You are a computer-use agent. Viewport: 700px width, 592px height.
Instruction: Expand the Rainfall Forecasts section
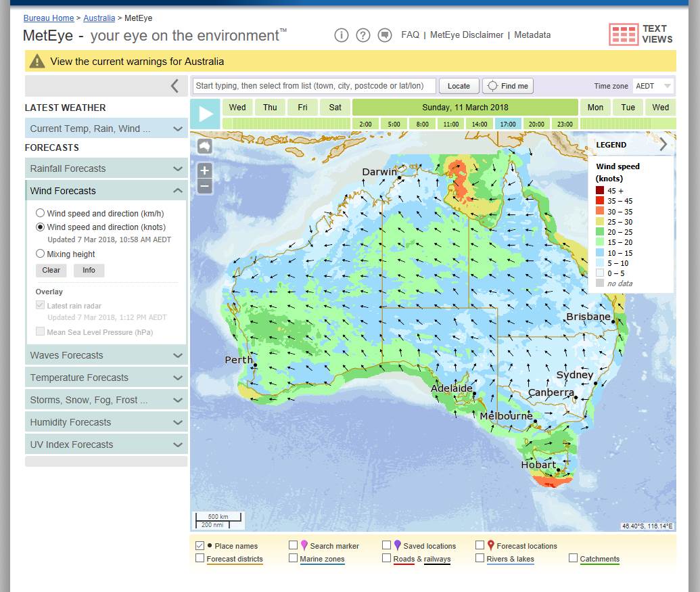pyautogui.click(x=106, y=168)
